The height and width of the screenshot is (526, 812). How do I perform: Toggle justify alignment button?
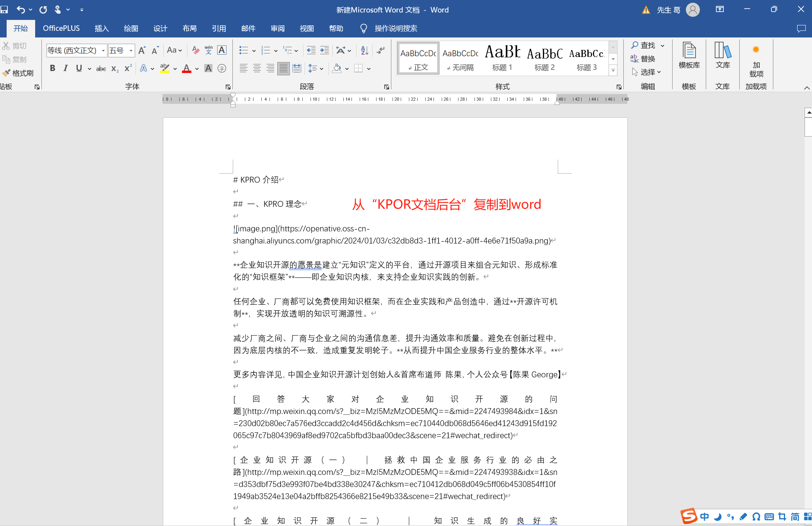click(x=284, y=69)
